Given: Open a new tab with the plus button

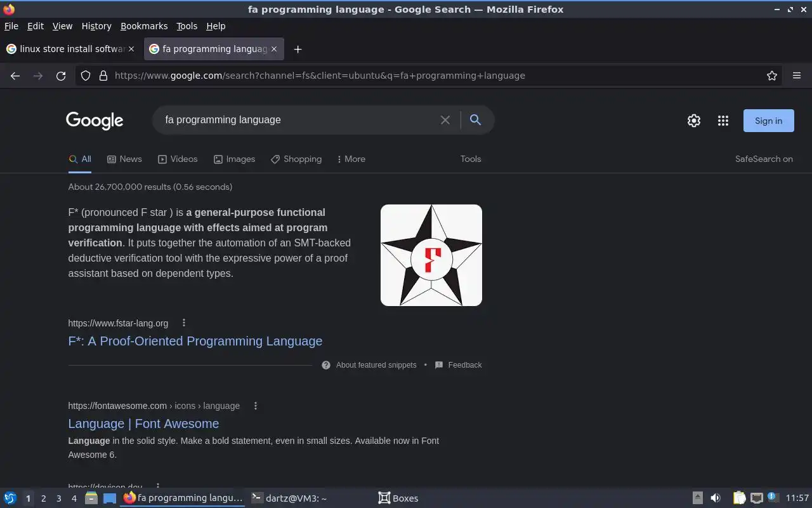Looking at the screenshot, I should pyautogui.click(x=298, y=49).
